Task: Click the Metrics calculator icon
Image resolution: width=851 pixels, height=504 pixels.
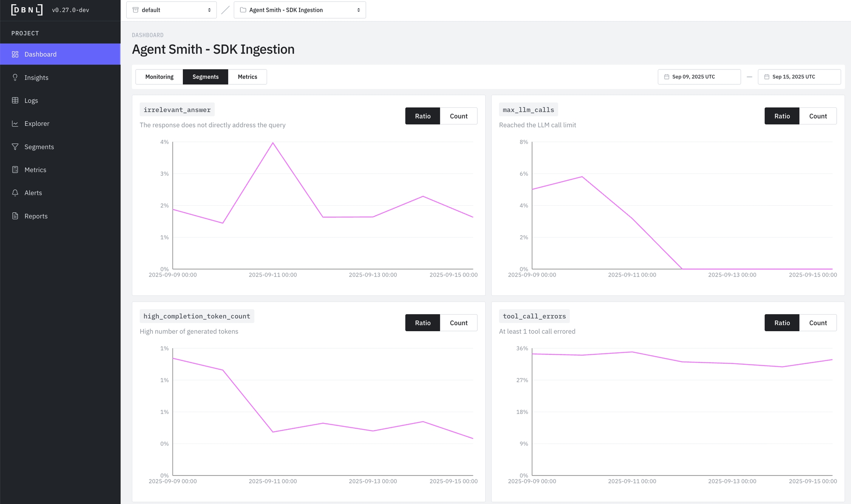Action: (15, 169)
